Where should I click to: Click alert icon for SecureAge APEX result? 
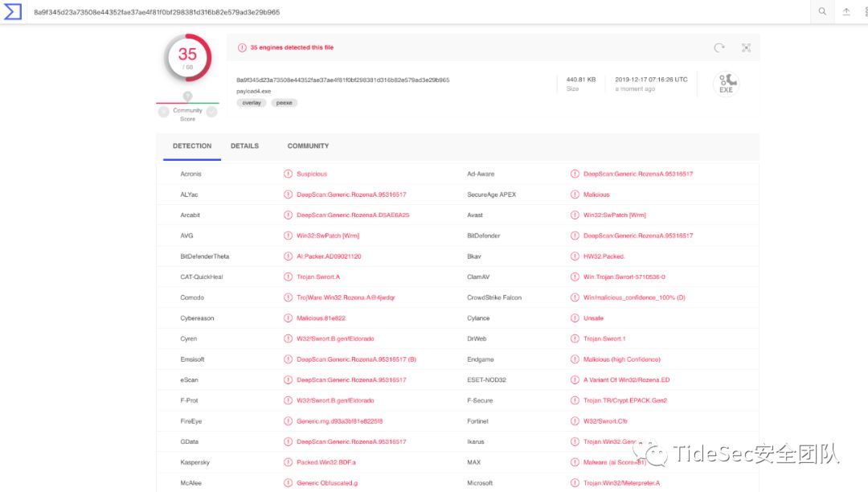575,195
